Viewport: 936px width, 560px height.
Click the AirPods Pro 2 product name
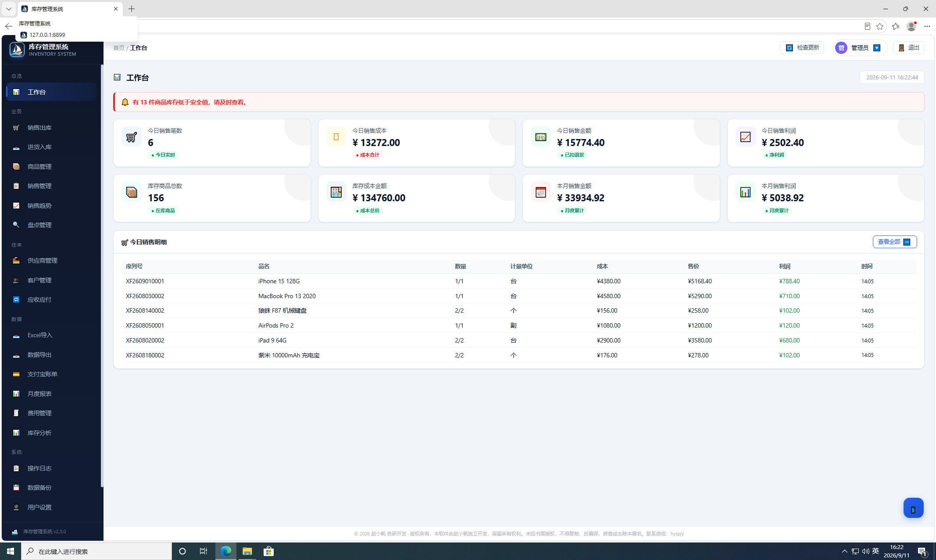276,325
